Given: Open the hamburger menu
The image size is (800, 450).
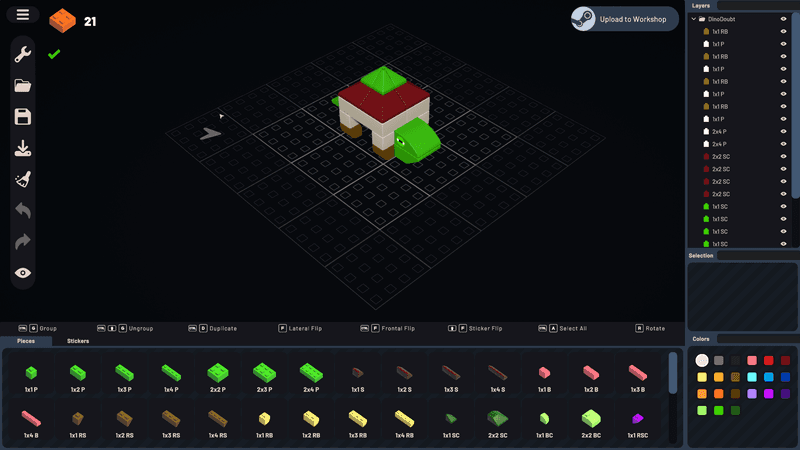Looking at the screenshot, I should pos(23,15).
